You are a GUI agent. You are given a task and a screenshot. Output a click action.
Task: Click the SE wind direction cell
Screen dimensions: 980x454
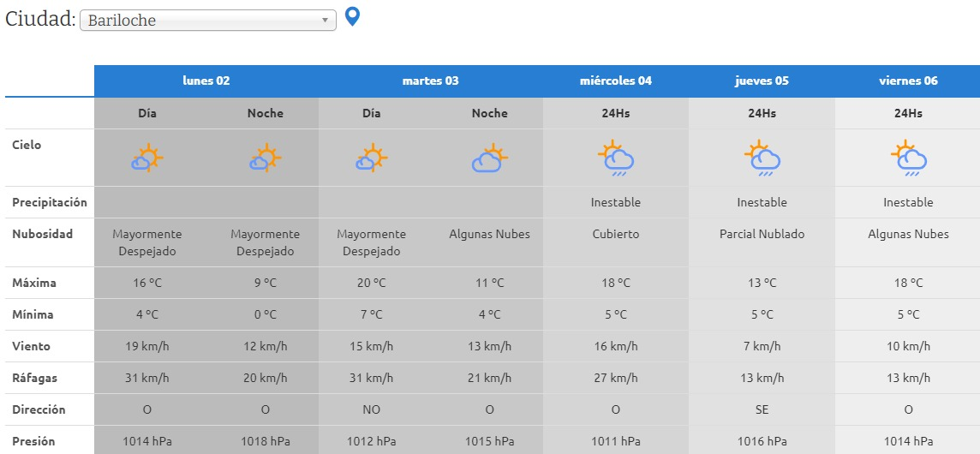click(x=762, y=409)
